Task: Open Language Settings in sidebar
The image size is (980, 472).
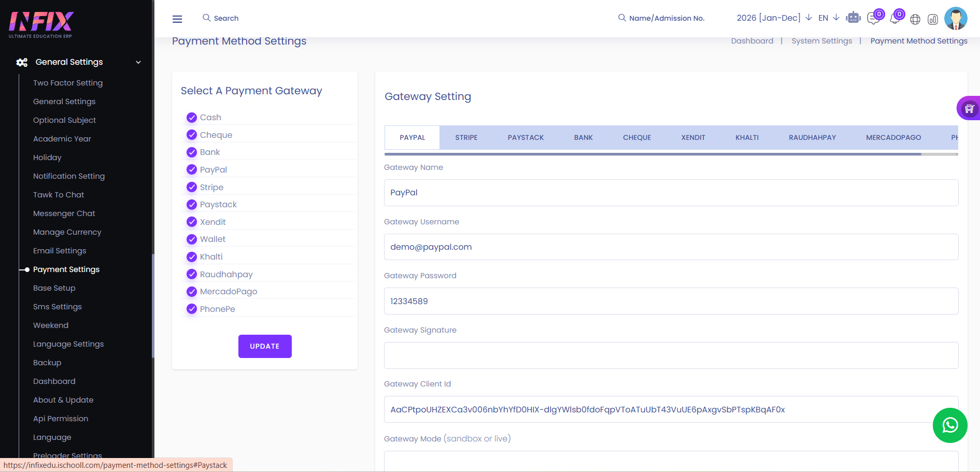Action: coord(68,344)
